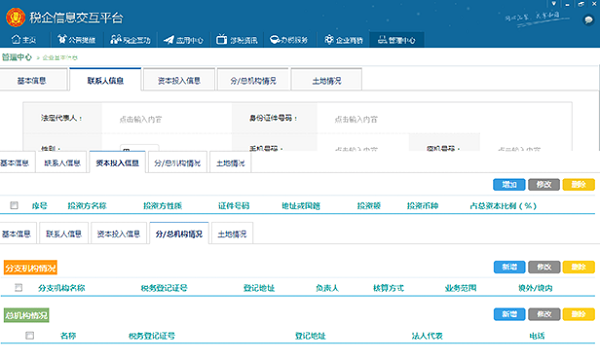The width and height of the screenshot is (600, 360).
Task: Click 新增 button for 总机构情况
Action: click(x=509, y=314)
